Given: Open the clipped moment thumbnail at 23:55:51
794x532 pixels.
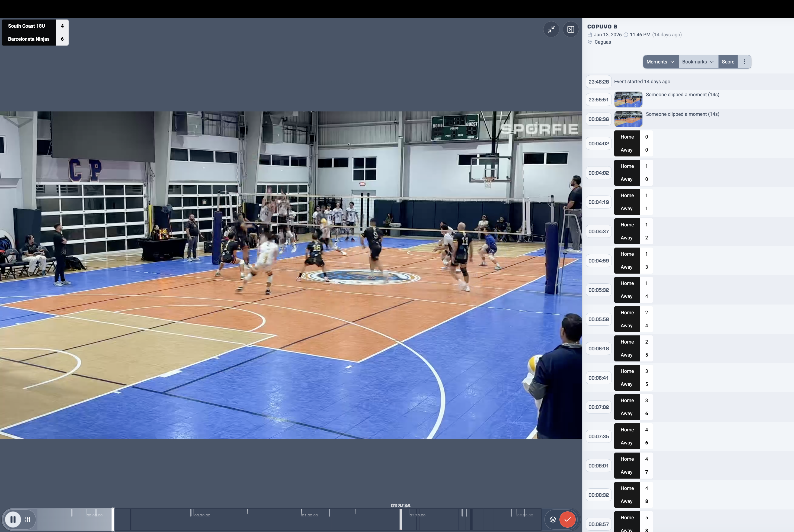Looking at the screenshot, I should pos(628,100).
